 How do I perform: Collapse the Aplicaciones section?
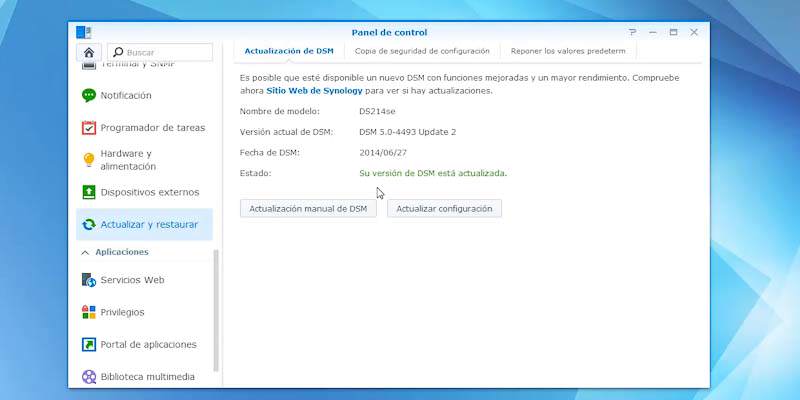click(85, 252)
